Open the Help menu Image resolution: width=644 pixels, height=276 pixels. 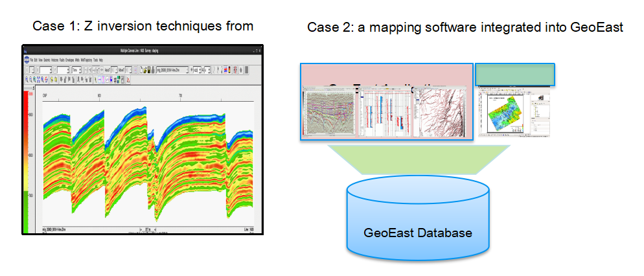(x=101, y=60)
